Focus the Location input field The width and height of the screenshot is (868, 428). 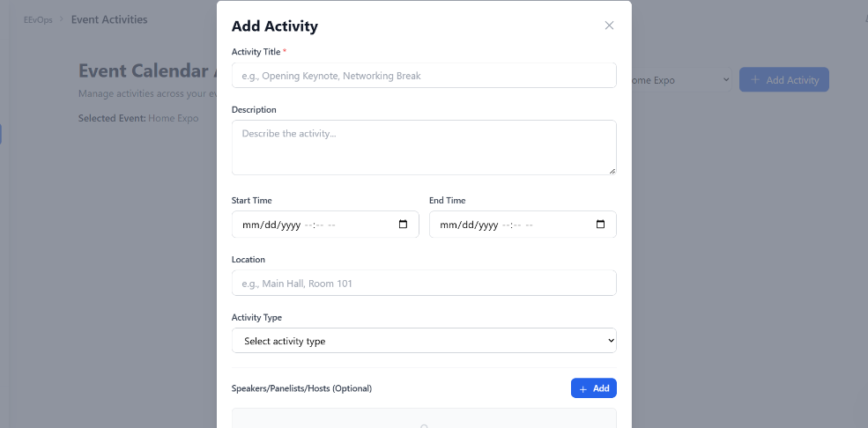424,283
